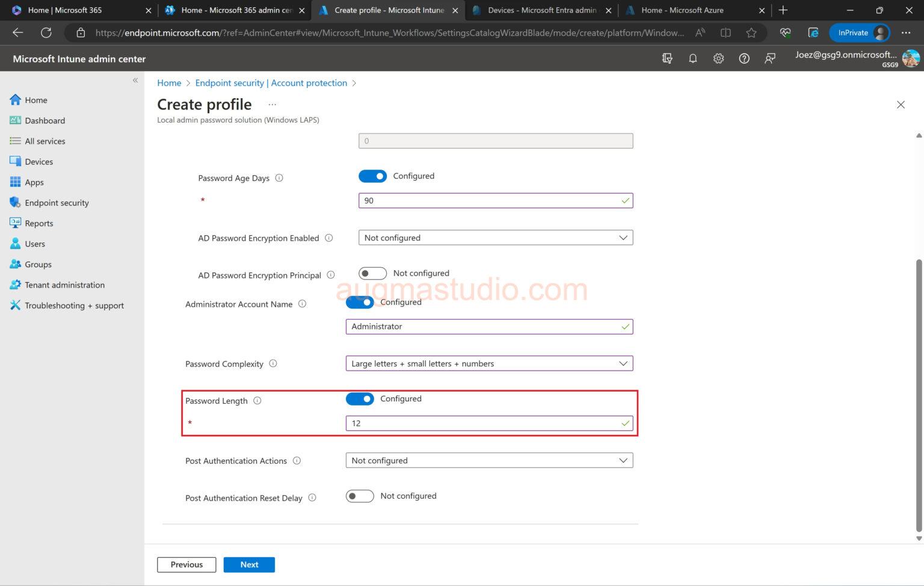Open Troubleshooting + support
Viewport: 924px width, 586px height.
[x=74, y=305]
